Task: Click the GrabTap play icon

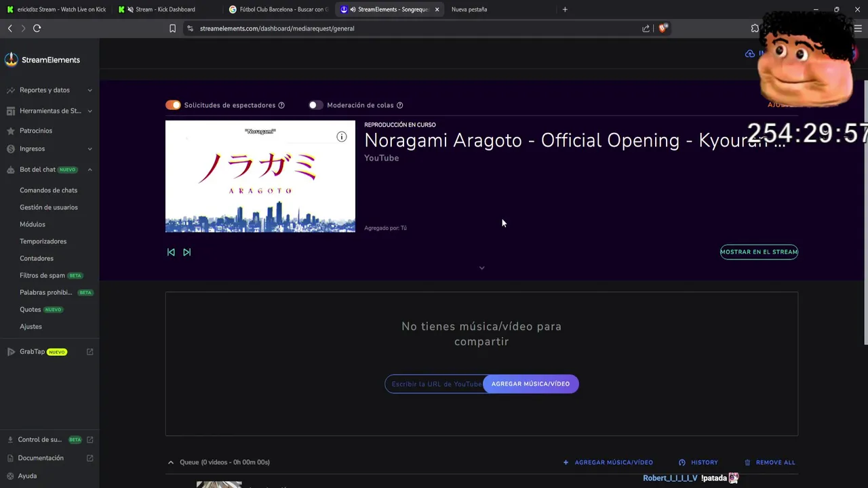Action: [x=11, y=352]
